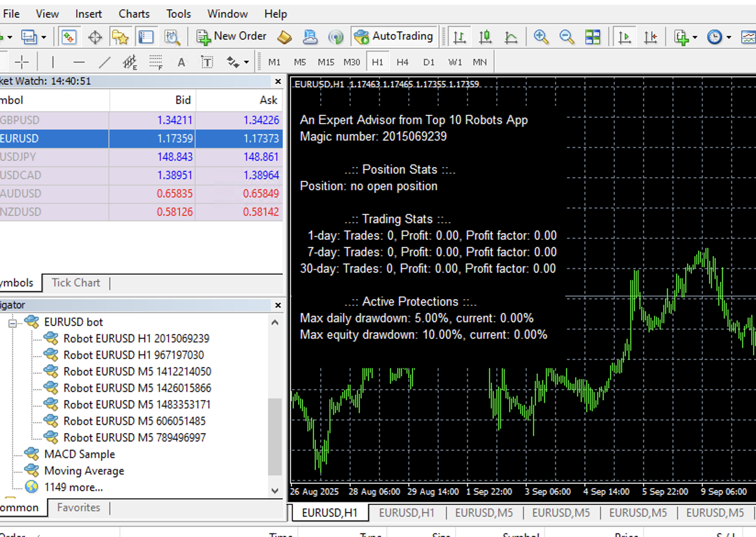Toggle the AutoTrading button
This screenshot has width=756, height=537.
394,37
